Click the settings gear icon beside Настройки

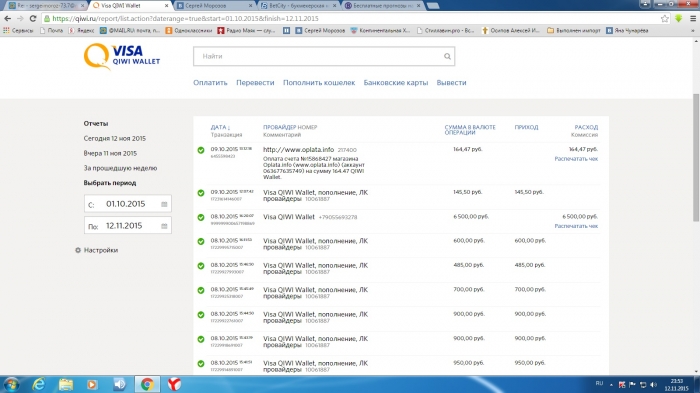78,250
